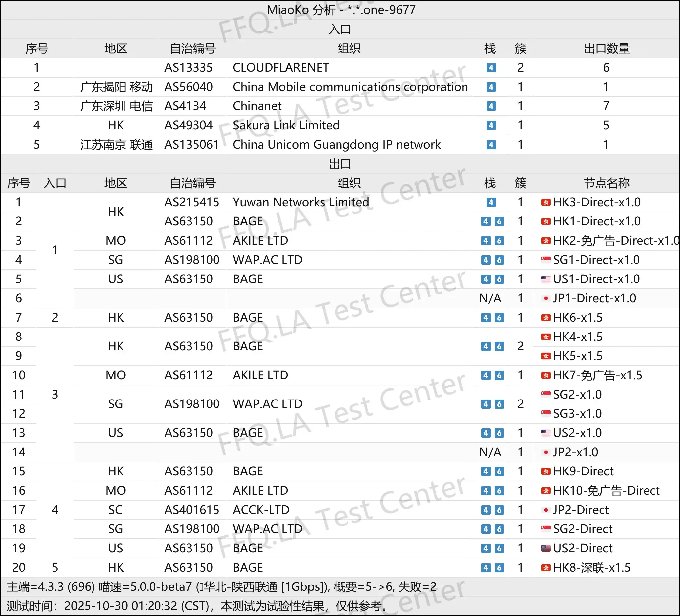Select node name HK10-免广告-Direct
This screenshot has width=680, height=616.
click(606, 490)
